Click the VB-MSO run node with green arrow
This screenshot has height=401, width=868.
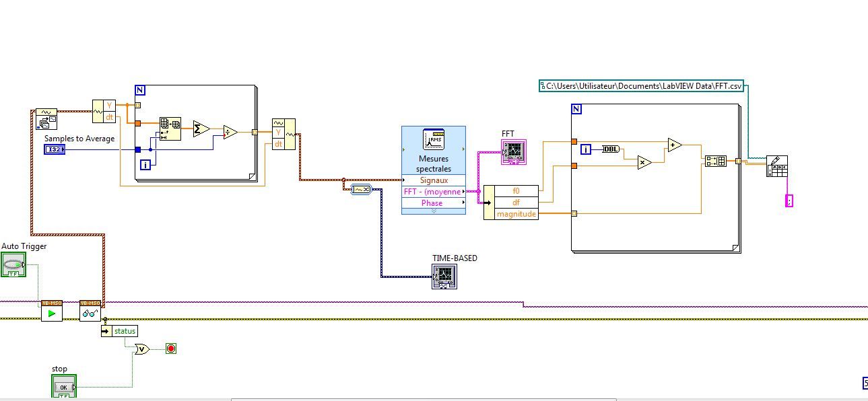click(51, 311)
